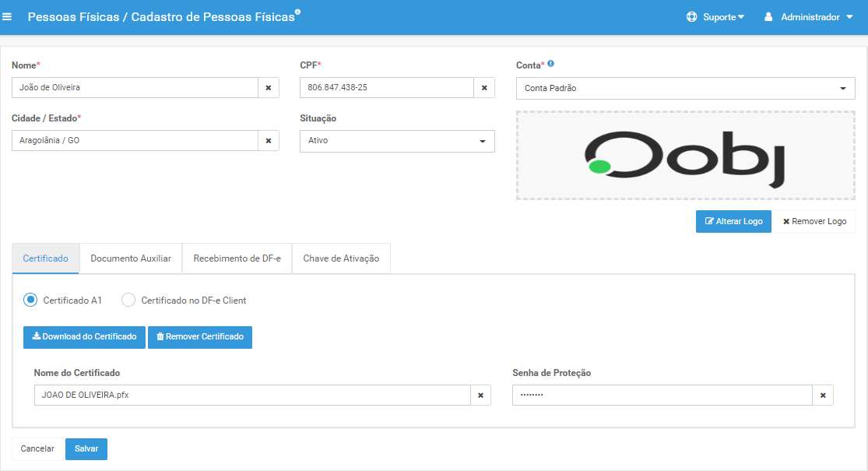
Task: Stay on the Certificado tab
Action: point(45,258)
